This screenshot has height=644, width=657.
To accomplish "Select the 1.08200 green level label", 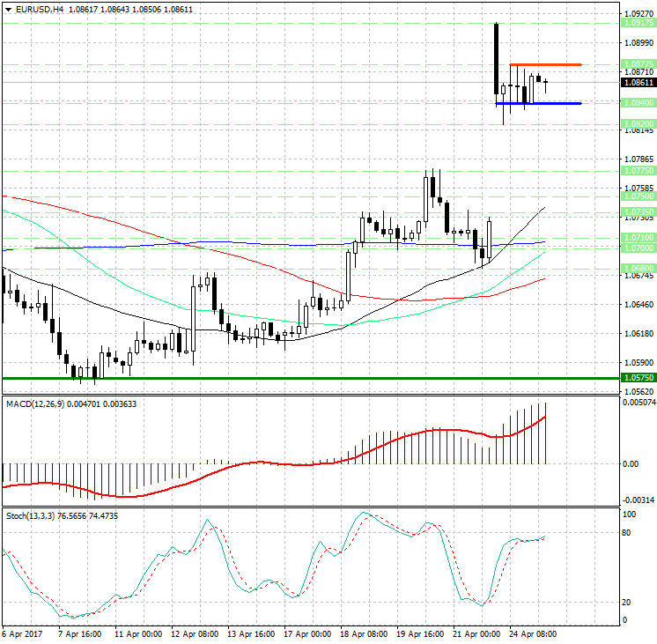I will pos(638,124).
